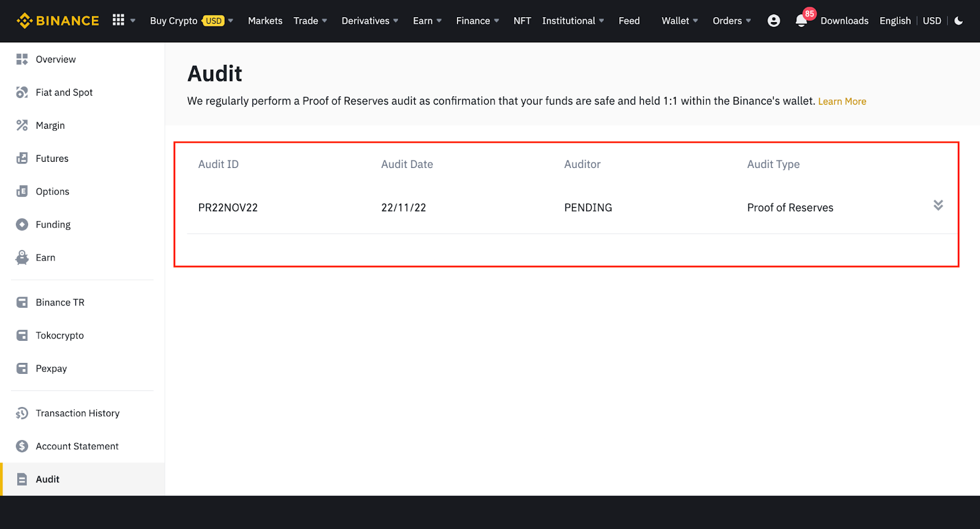Image resolution: width=980 pixels, height=529 pixels.
Task: Expand the PR22NOV22 audit row
Action: pyautogui.click(x=938, y=205)
